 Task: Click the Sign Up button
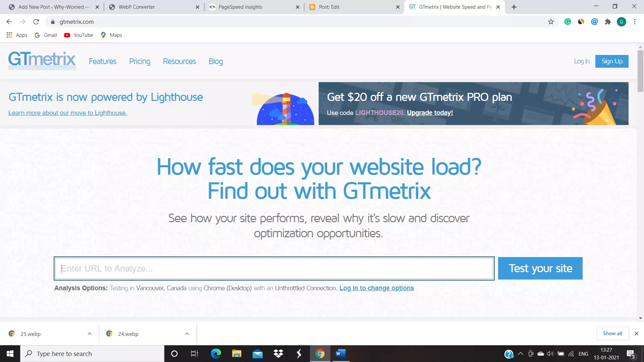[612, 61]
